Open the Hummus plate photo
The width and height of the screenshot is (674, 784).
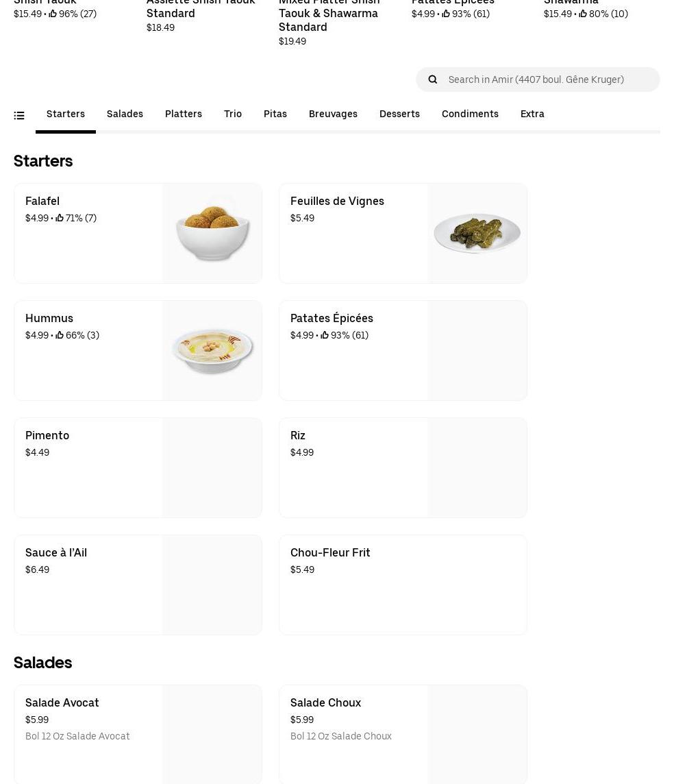coord(212,350)
